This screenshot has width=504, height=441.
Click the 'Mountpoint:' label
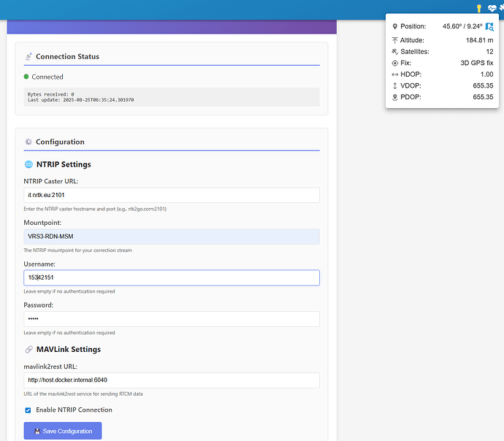42,223
